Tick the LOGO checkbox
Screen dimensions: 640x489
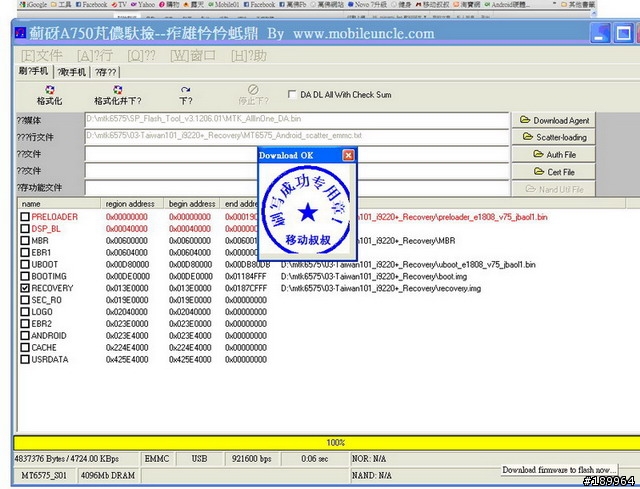click(x=25, y=312)
